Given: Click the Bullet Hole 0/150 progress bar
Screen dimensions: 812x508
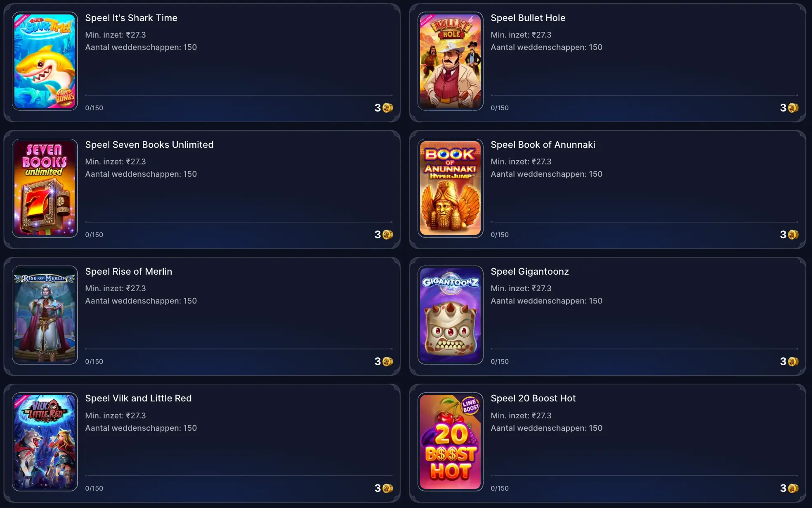Looking at the screenshot, I should point(644,95).
